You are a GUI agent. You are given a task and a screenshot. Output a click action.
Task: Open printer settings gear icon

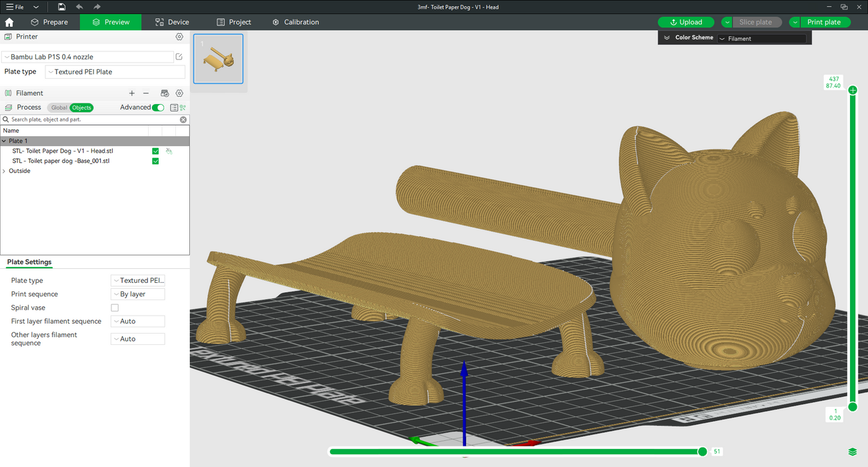tap(179, 37)
